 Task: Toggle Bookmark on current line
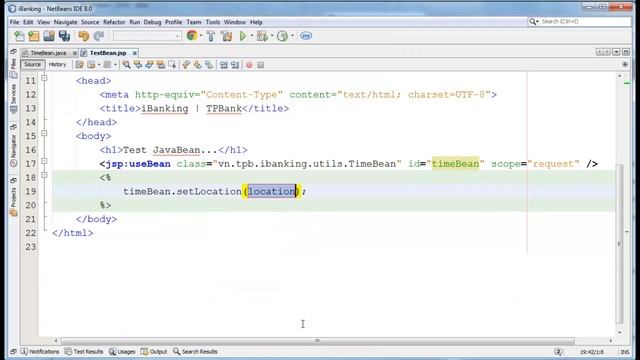click(209, 64)
